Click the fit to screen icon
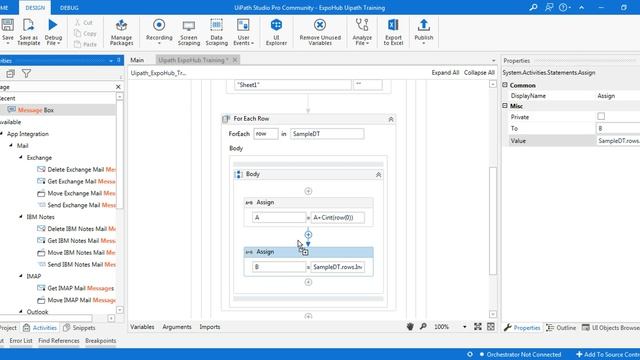The height and width of the screenshot is (360, 640). tap(478, 327)
